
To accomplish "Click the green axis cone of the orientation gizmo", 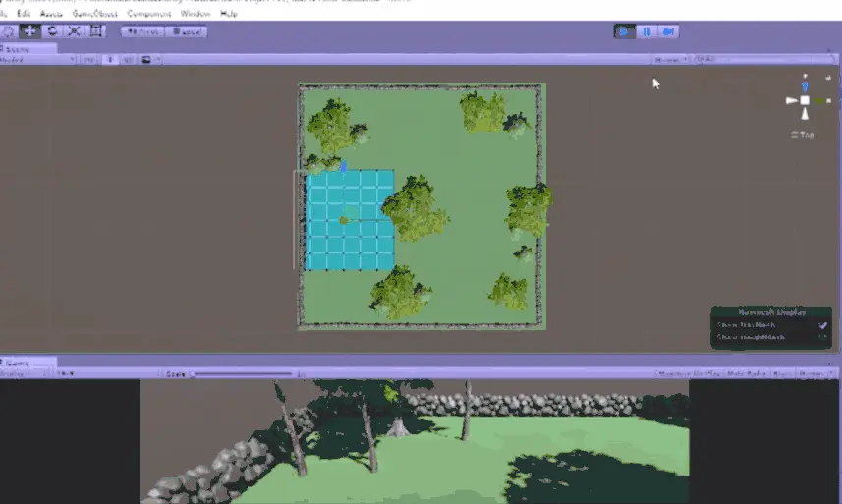I will click(818, 101).
